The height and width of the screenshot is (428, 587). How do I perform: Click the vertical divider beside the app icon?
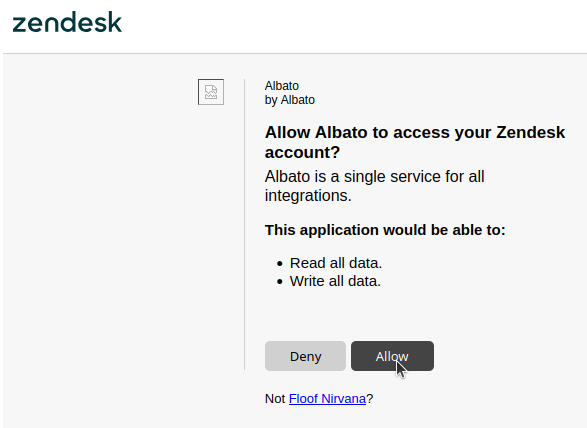coord(244,225)
